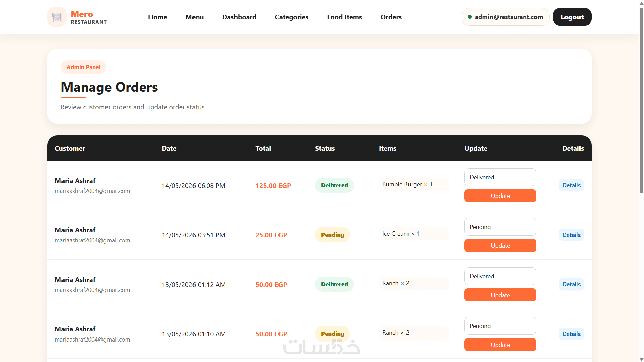View Details of the Ice Cream order

[x=571, y=235]
